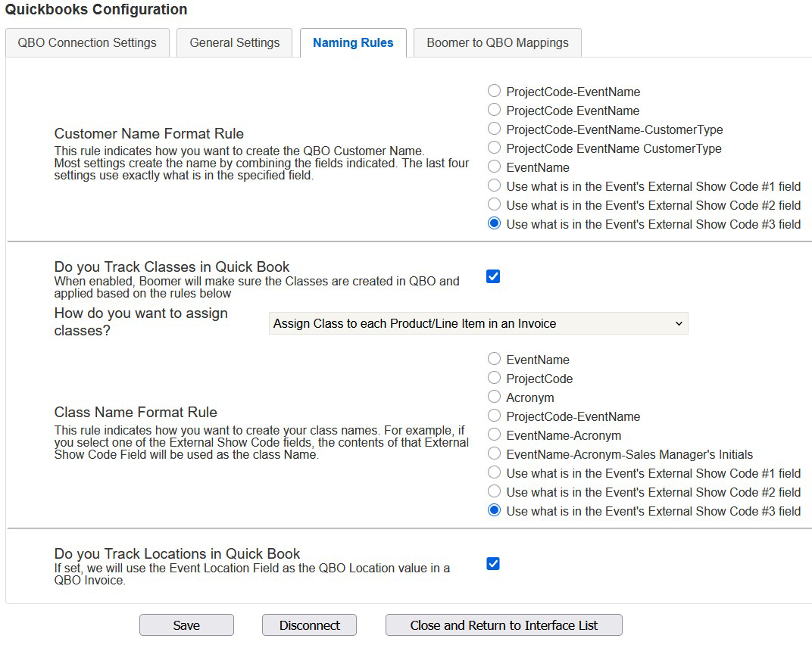
Task: Select EventName radio under Customer Name Format
Action: point(494,167)
